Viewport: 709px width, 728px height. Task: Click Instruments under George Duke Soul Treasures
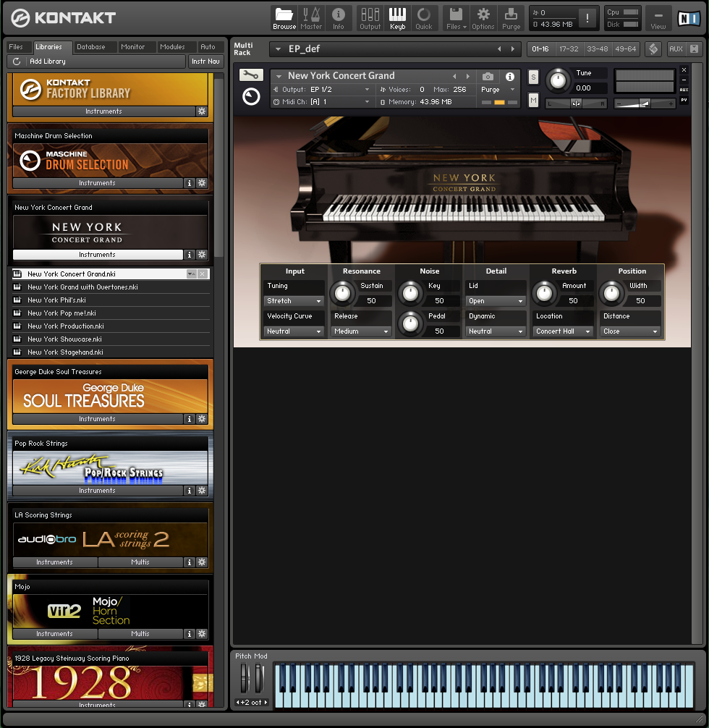(97, 419)
